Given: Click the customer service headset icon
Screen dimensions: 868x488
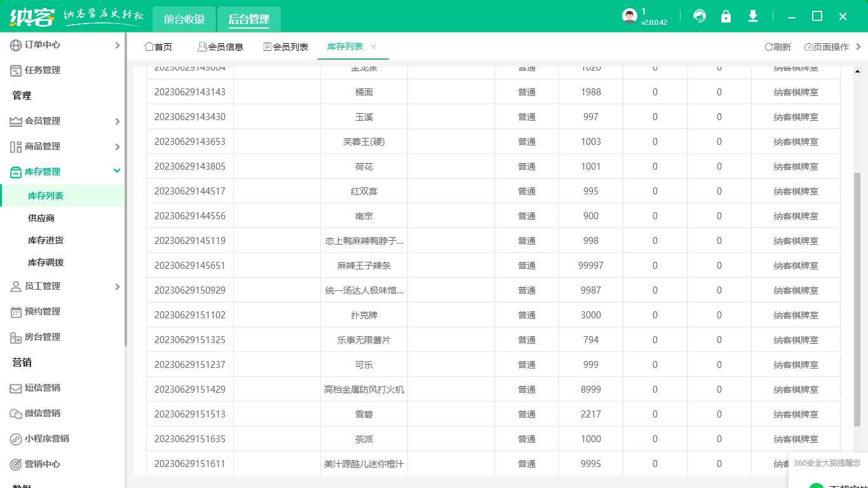Looking at the screenshot, I should tap(700, 17).
